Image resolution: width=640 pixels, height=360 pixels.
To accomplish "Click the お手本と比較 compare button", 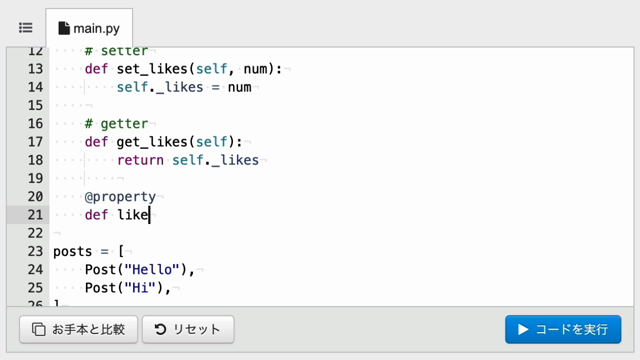I will pos(78,329).
